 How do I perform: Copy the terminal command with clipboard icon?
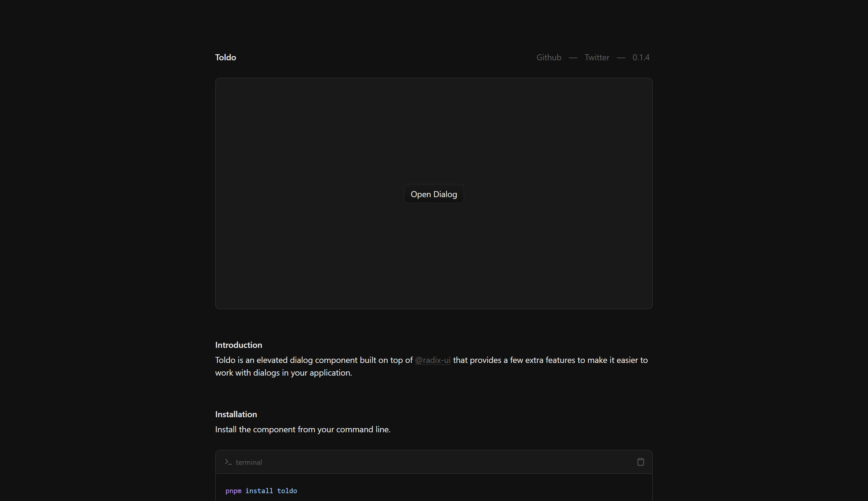[640, 462]
